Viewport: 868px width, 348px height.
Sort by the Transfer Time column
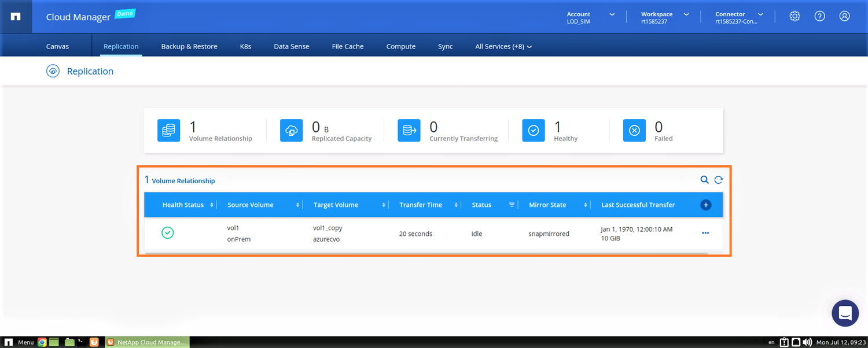pos(456,205)
